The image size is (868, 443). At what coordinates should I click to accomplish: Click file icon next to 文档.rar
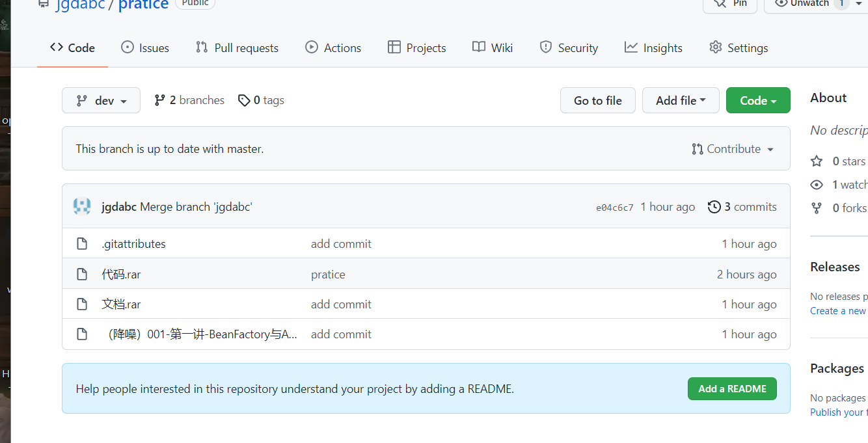(82, 304)
